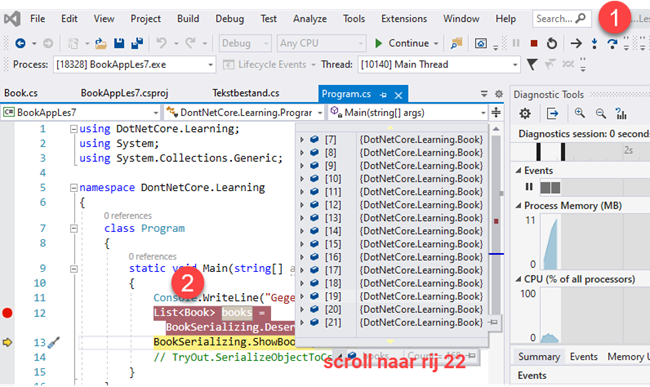The width and height of the screenshot is (650, 387).
Task: Open Diagnostic Tools settings gear
Action: [x=525, y=113]
